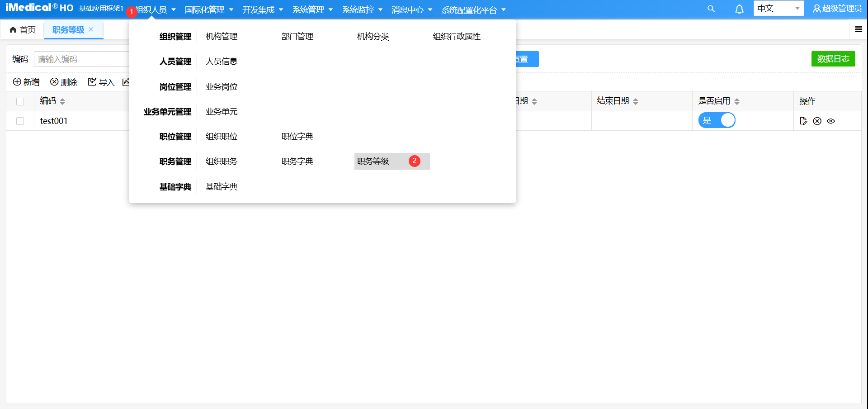Click the hamburger menu icon at right

click(x=859, y=29)
